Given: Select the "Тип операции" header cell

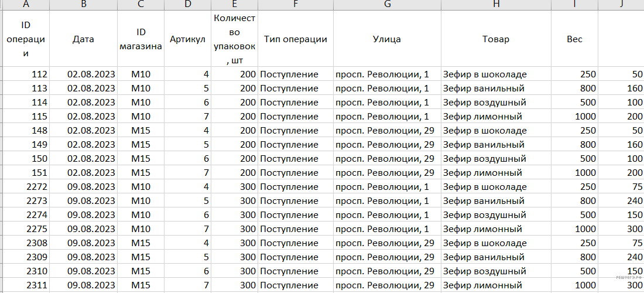Looking at the screenshot, I should [295, 39].
